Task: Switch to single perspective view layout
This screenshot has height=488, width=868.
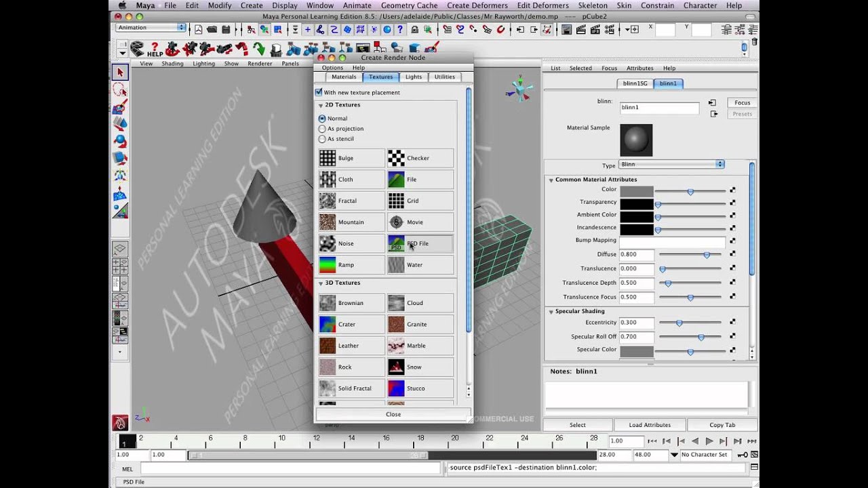Action: click(120, 249)
